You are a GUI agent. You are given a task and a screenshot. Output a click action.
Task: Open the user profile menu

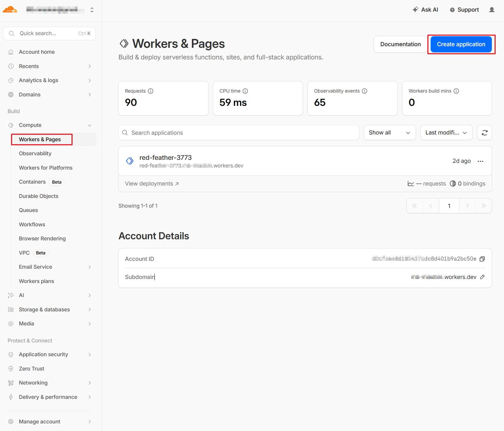tap(492, 9)
